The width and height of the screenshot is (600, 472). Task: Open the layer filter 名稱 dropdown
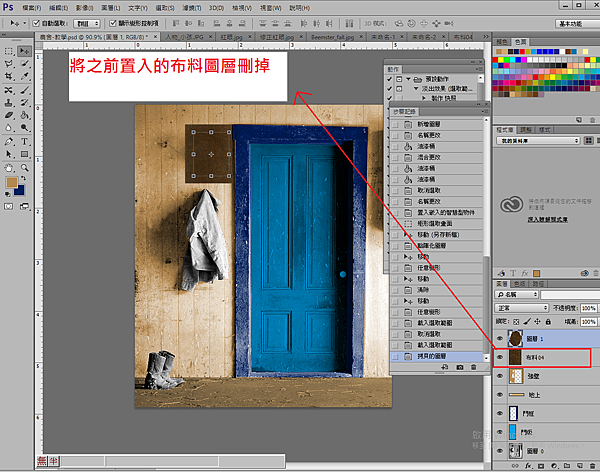pyautogui.click(x=517, y=294)
